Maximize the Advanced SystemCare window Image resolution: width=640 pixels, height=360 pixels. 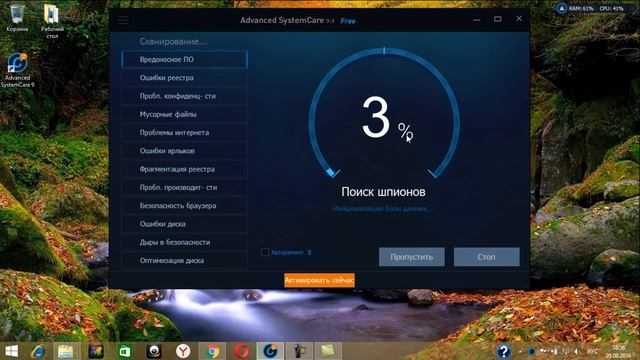(498, 19)
